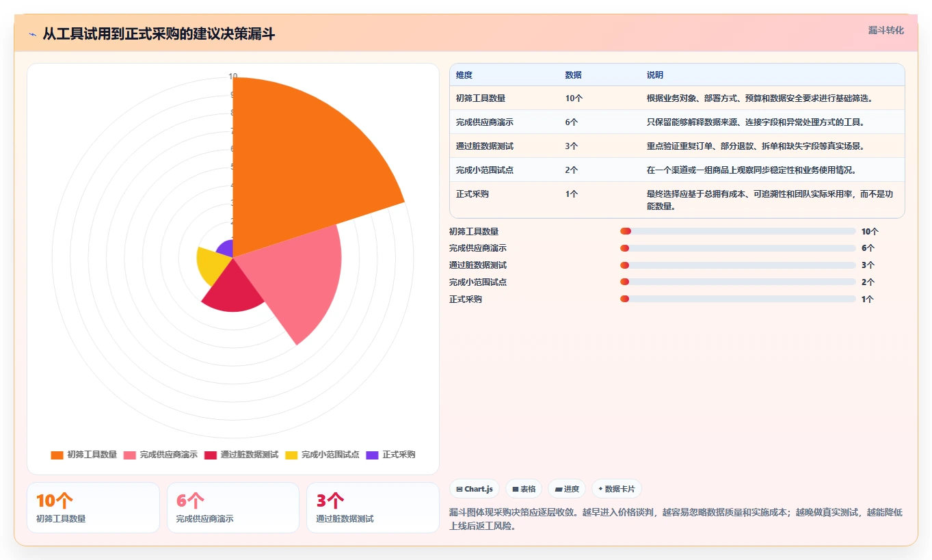Click the small purple chart slice
This screenshot has height=560, width=932.
pos(226,249)
